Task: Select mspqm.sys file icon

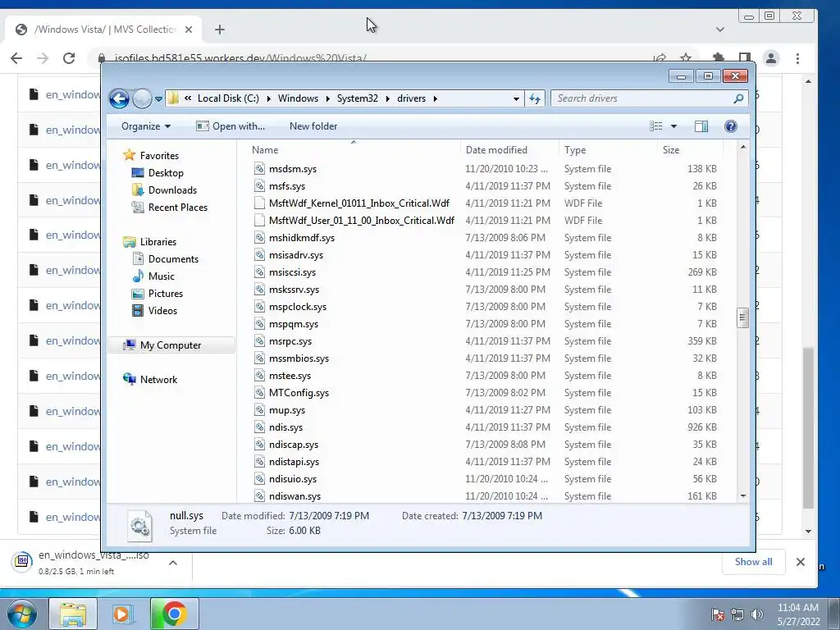Action: pyautogui.click(x=259, y=323)
